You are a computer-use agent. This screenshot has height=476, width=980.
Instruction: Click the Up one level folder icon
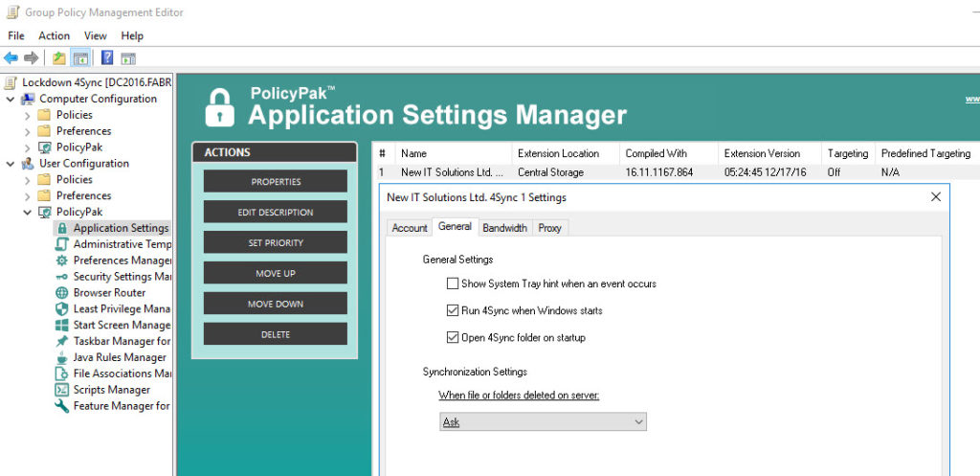pos(59,58)
